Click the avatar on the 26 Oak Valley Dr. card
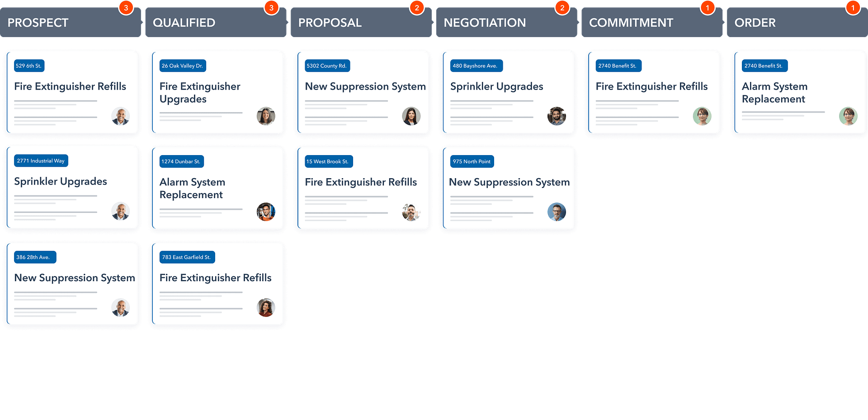This screenshot has height=420, width=868. pos(266,116)
